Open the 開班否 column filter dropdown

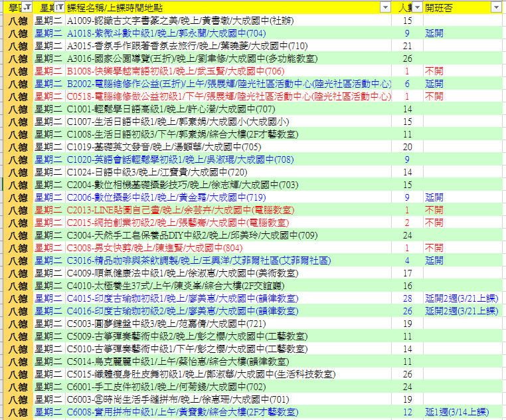[x=495, y=7]
